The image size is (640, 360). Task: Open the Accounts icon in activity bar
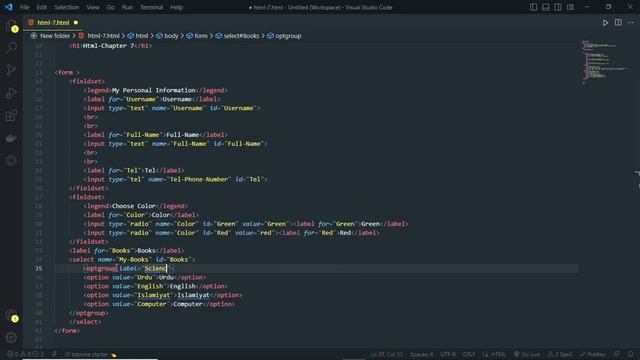tap(11, 316)
